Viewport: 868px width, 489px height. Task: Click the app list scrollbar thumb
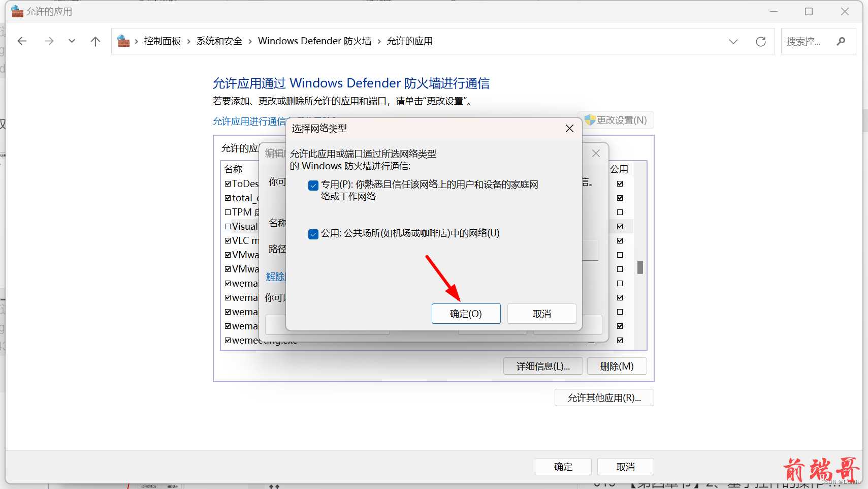[x=640, y=267]
